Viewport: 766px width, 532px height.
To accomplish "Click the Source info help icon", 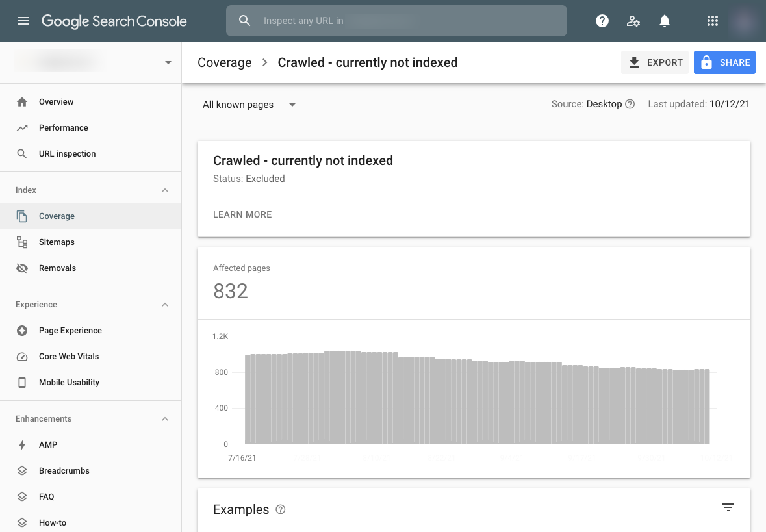I will tap(630, 105).
